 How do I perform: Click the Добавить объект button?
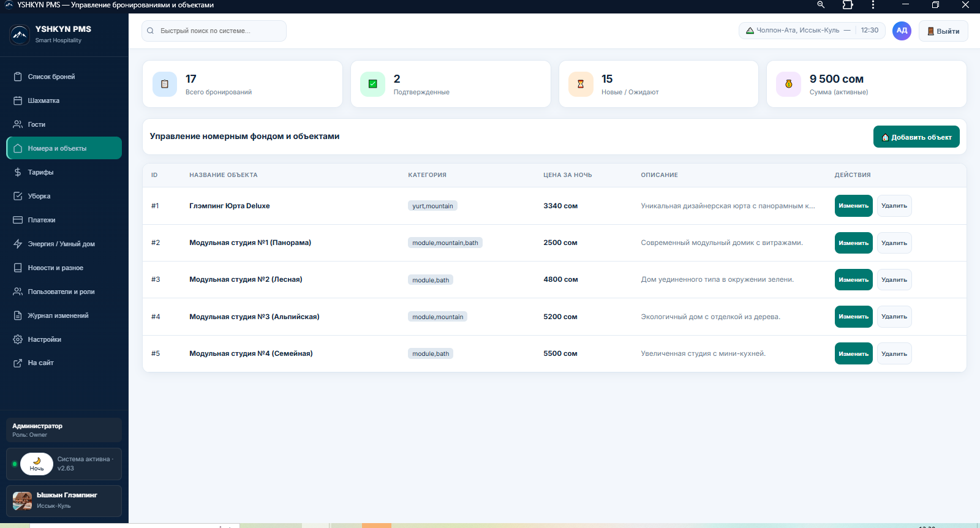(916, 137)
